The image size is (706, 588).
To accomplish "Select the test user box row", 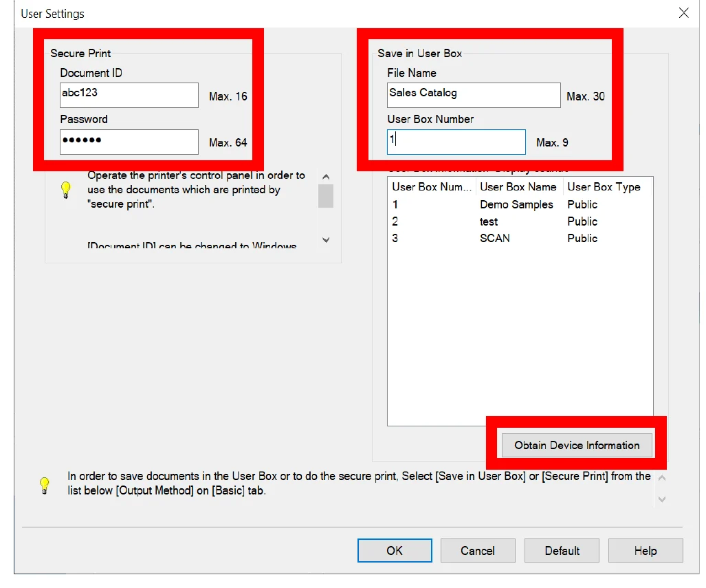I will pos(520,221).
